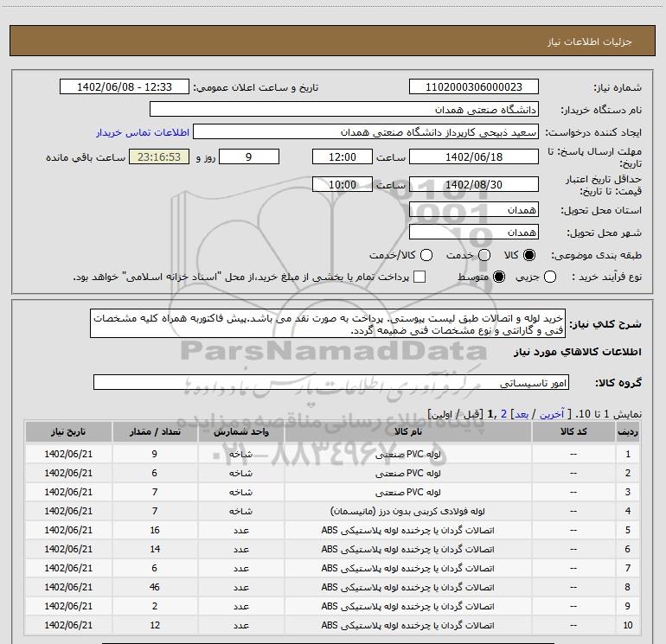Click the استان محل تحویل field
This screenshot has height=644, width=666.
[x=474, y=210]
